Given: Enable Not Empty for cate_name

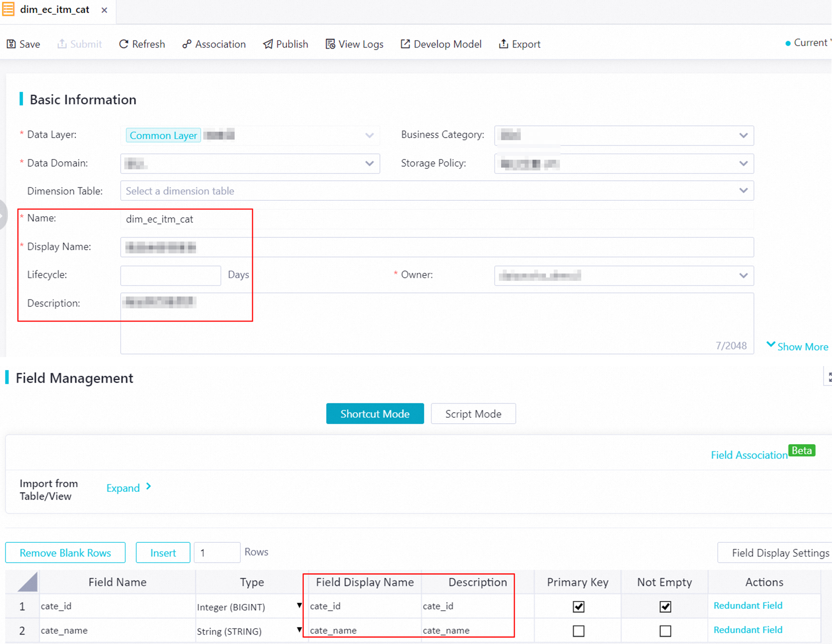Looking at the screenshot, I should (665, 630).
